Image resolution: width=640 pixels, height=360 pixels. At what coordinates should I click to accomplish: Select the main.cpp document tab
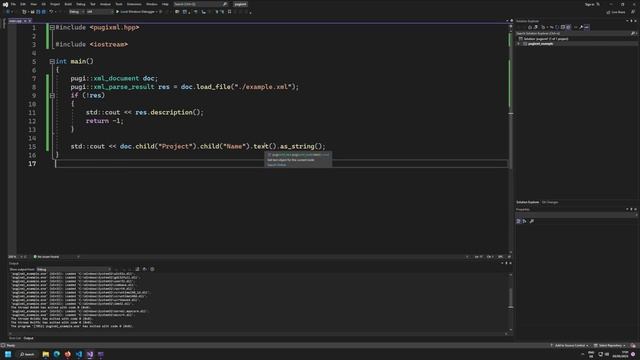click(16, 21)
